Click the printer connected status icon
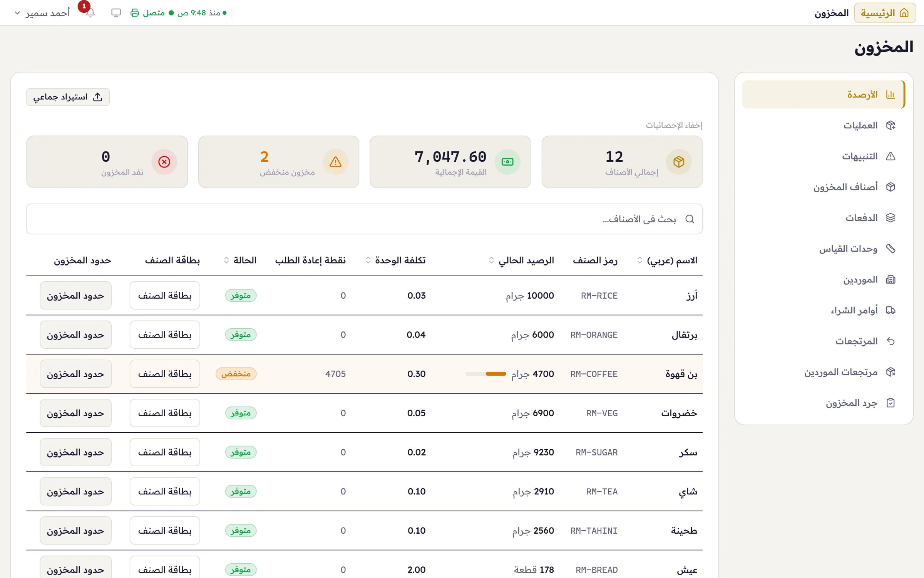 pyautogui.click(x=134, y=13)
